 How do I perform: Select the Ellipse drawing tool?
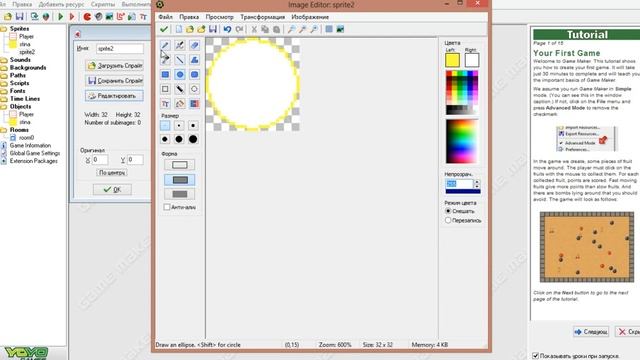pos(180,75)
